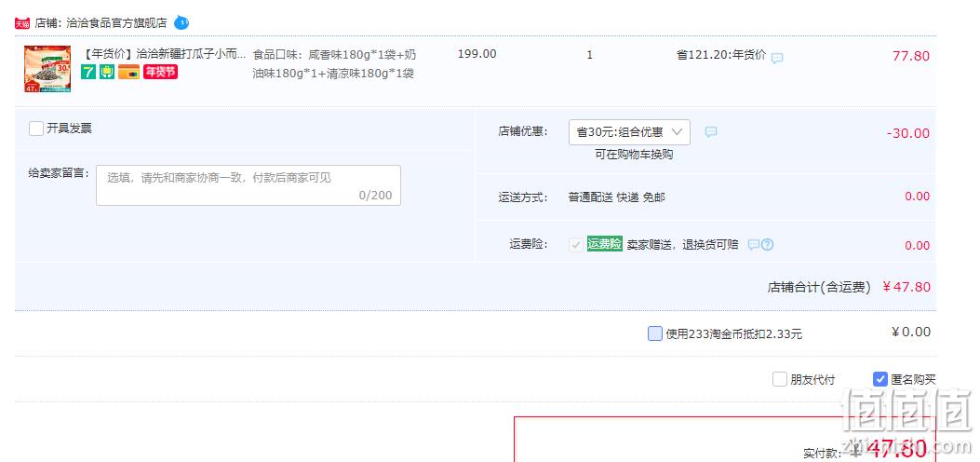
Task: Expand the 省30元:组合优惠 shop discount dropdown
Action: (x=629, y=132)
